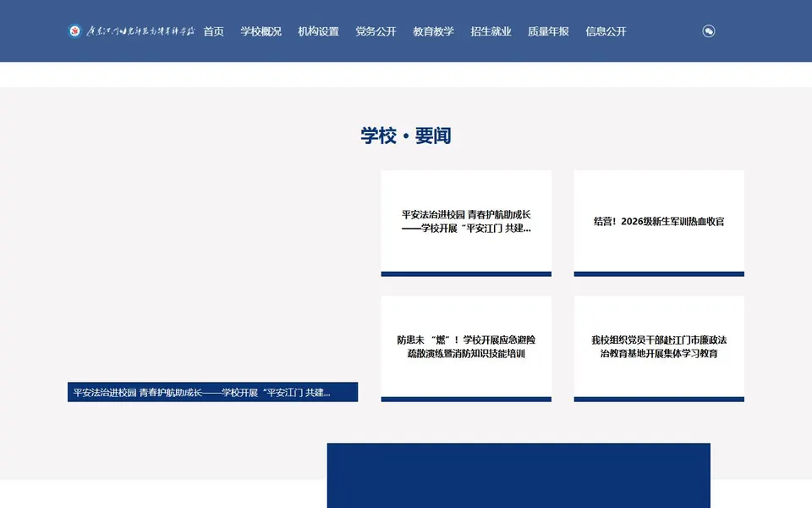Open news card 结营！2026级新生军训热血收官
The image size is (812, 508).
[x=659, y=223]
